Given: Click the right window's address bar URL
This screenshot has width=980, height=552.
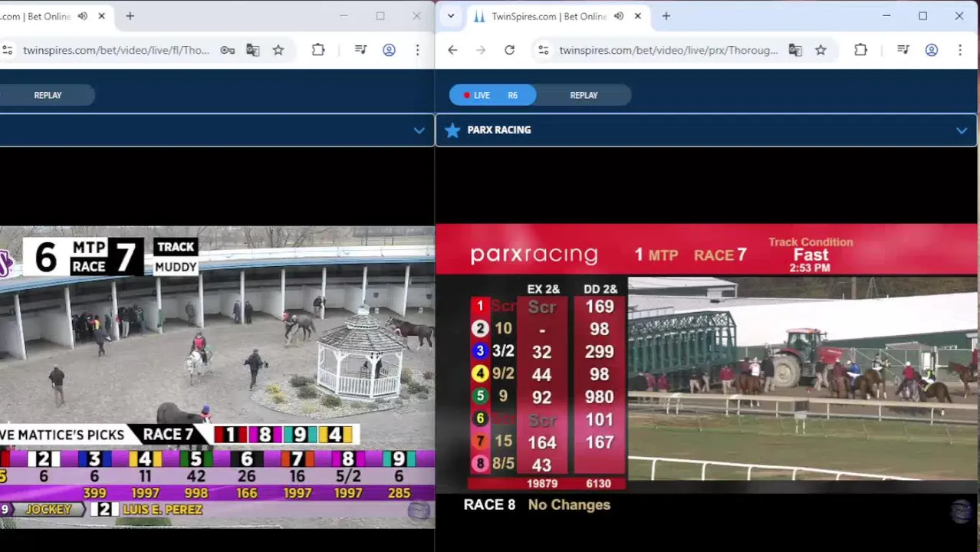Looking at the screenshot, I should tap(669, 50).
